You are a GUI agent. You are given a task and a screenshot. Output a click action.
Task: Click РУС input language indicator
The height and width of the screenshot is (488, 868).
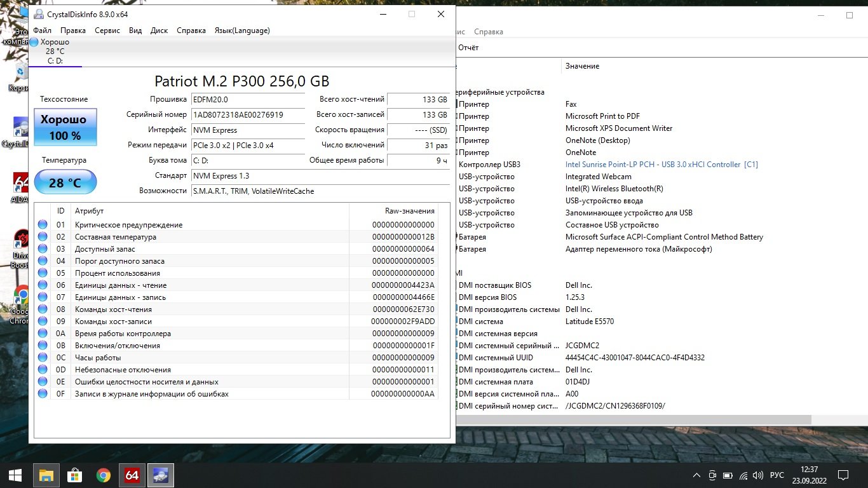776,475
